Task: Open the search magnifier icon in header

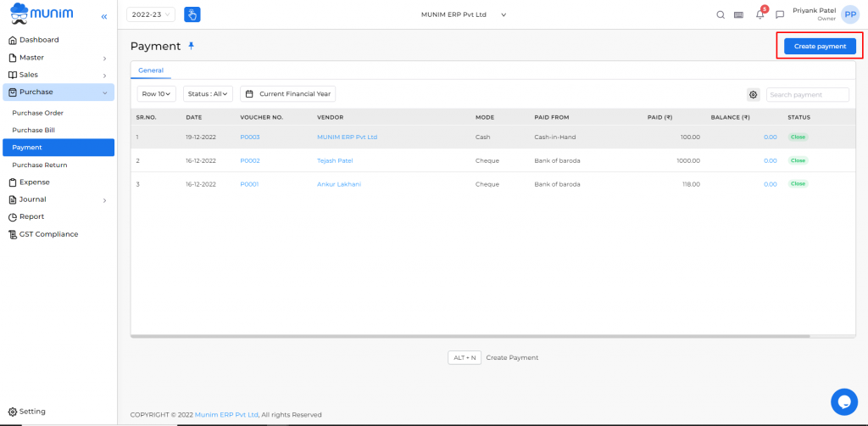Action: point(721,14)
